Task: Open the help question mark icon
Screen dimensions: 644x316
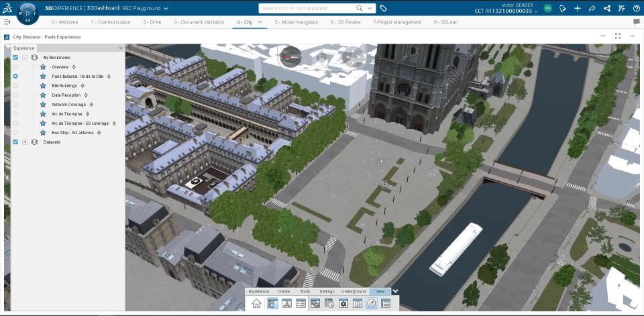Action: 636,9
